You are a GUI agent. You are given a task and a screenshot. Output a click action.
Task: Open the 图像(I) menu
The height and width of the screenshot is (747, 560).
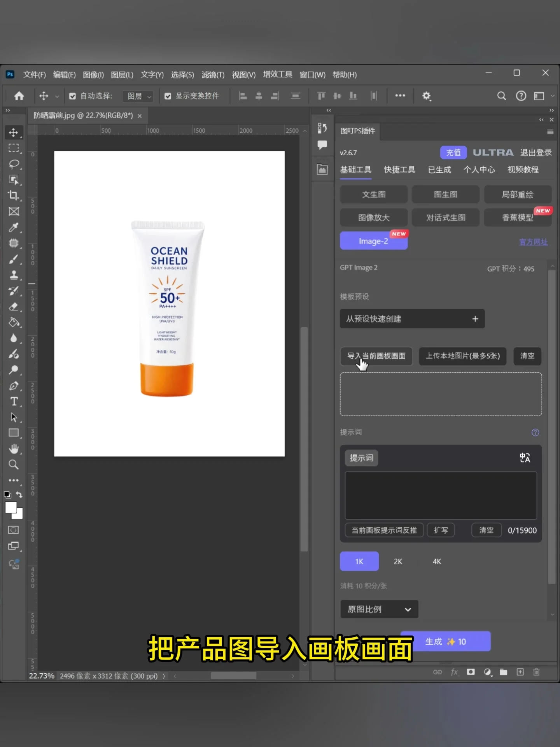93,74
